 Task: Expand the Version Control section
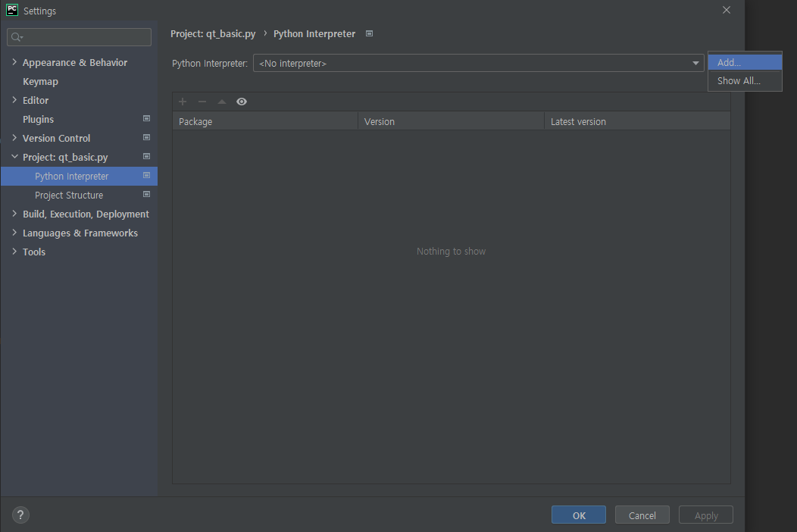click(x=14, y=138)
